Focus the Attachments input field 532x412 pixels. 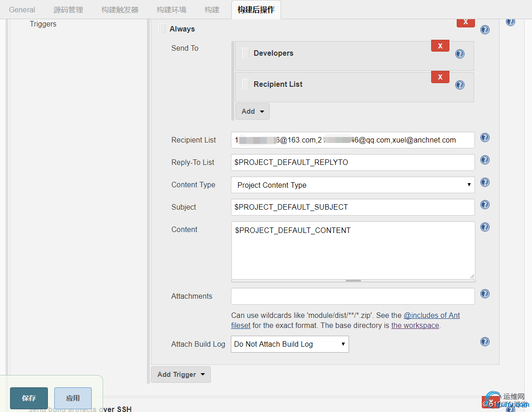353,296
